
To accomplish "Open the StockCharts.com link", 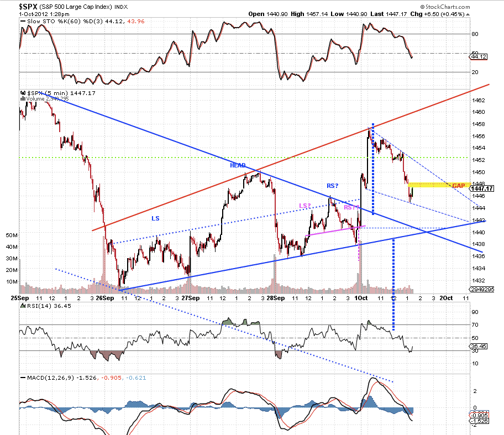I will click(448, 7).
